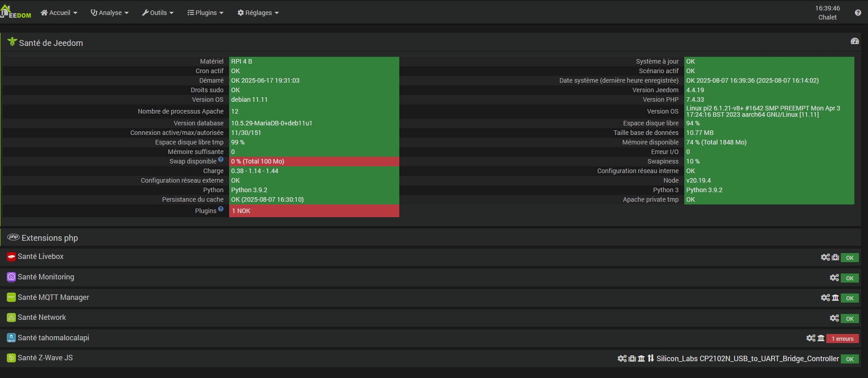Click the debian 11.11 value
This screenshot has height=378, width=868.
pyautogui.click(x=249, y=99)
